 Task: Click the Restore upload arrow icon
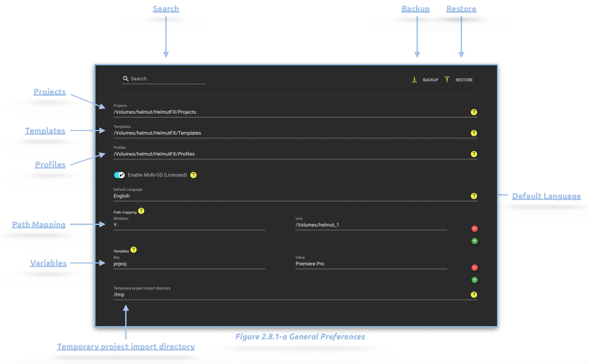[447, 80]
